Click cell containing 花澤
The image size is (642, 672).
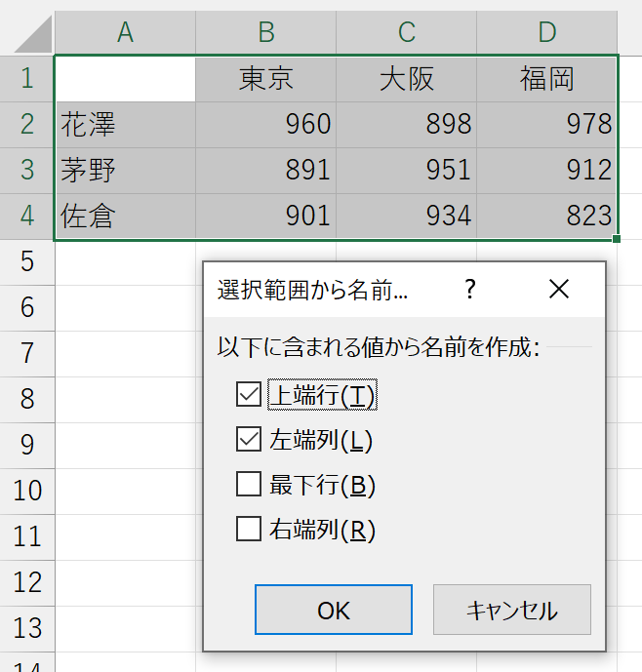click(x=125, y=125)
